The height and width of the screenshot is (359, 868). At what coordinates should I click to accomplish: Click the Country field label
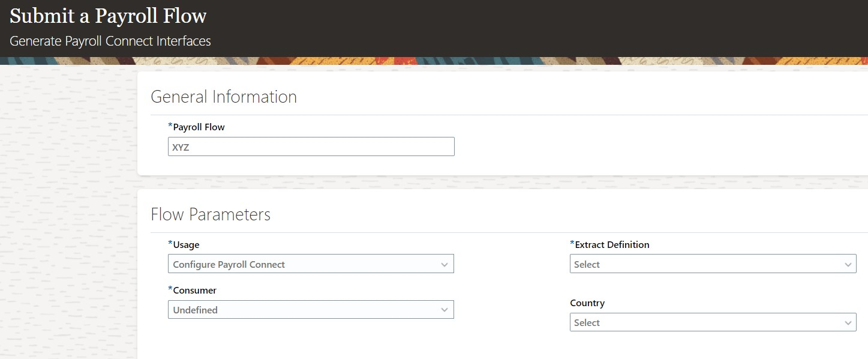coord(587,303)
